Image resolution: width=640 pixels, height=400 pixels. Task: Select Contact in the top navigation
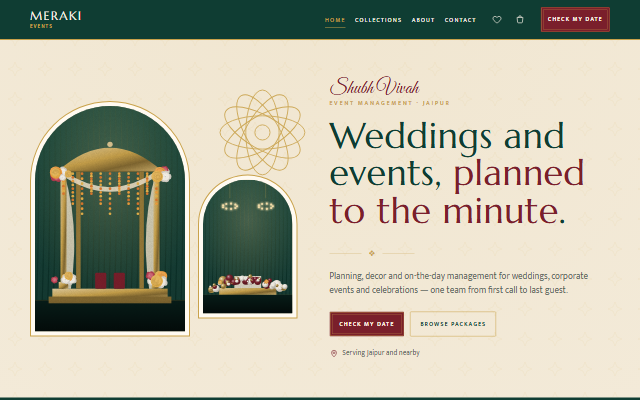click(460, 20)
